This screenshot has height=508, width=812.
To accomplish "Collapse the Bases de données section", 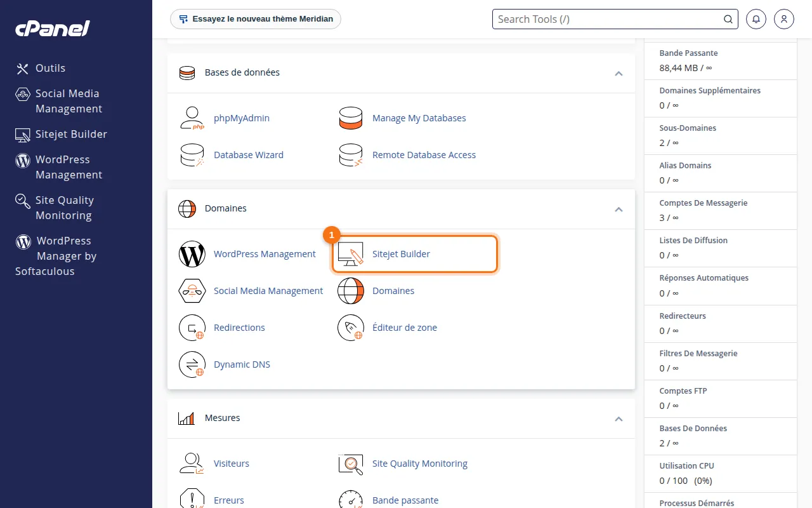I will pos(619,74).
